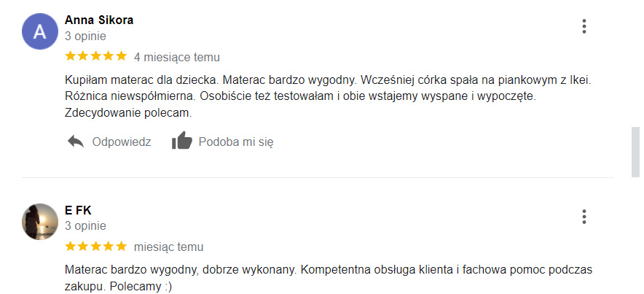Open the options menu for Anna Sikora's review

click(x=584, y=26)
